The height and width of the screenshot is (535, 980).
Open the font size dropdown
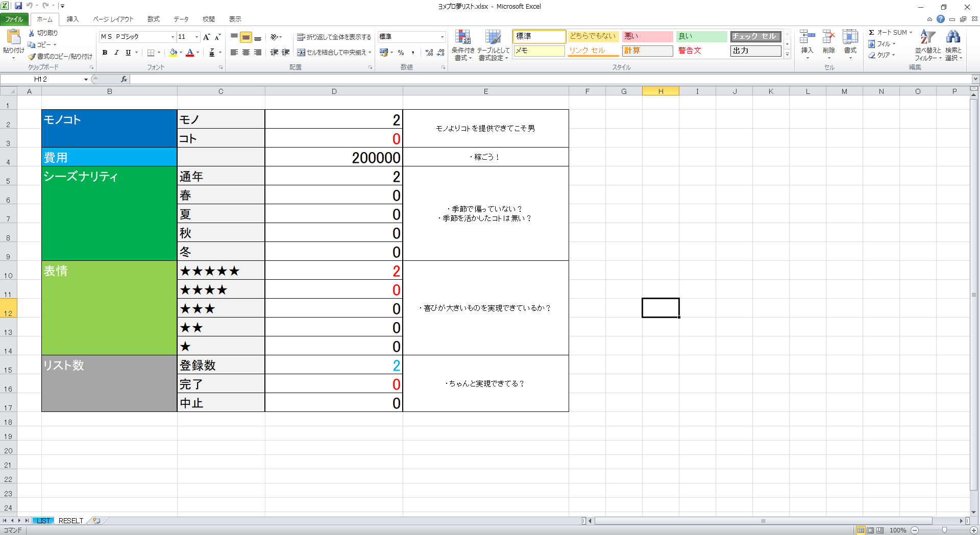197,37
